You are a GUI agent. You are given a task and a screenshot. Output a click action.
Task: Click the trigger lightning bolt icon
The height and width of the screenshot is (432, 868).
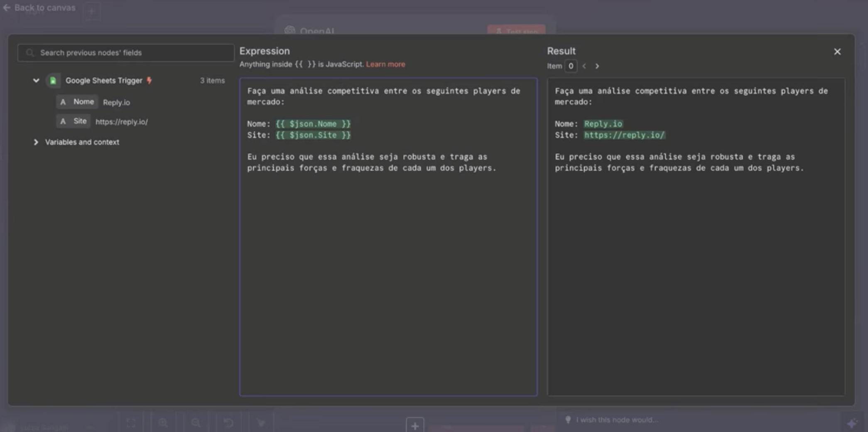pyautogui.click(x=149, y=81)
